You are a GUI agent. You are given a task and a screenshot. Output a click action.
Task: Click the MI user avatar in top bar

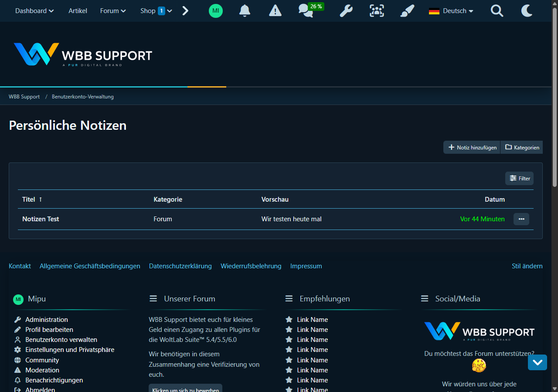tap(216, 11)
